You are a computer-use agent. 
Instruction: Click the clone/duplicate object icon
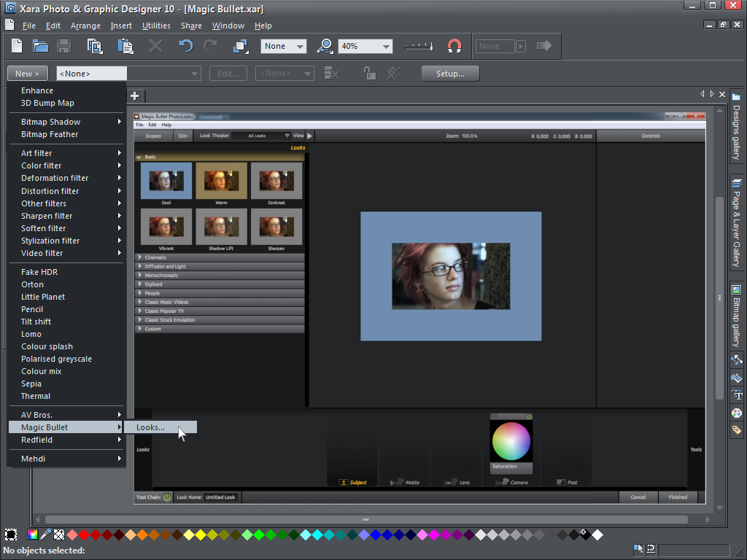point(241,46)
